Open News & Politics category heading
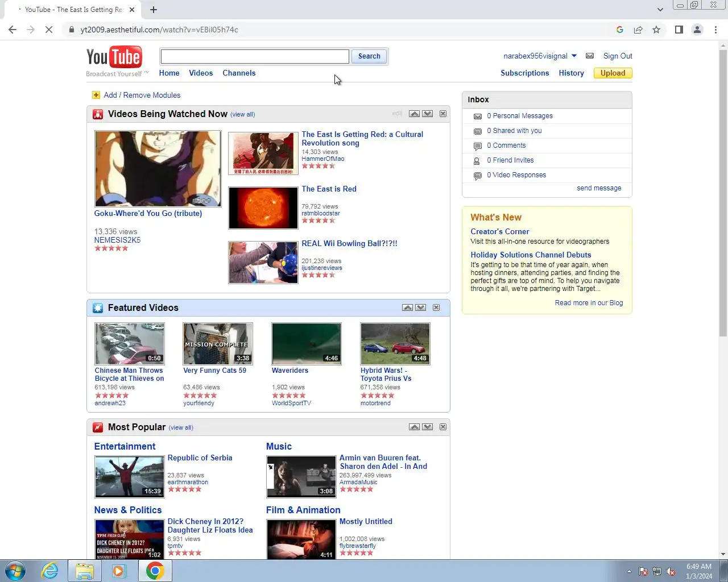The height and width of the screenshot is (582, 728). pyautogui.click(x=128, y=510)
